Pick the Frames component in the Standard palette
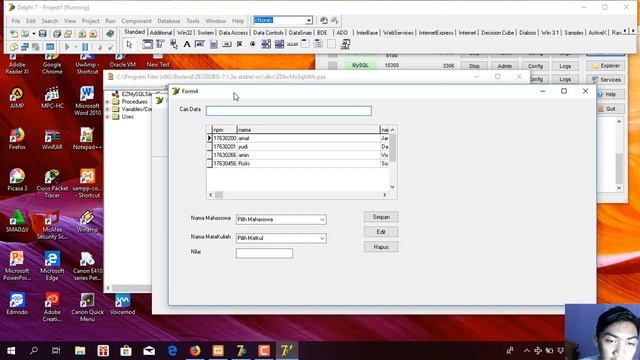Image resolution: width=640 pixels, height=360 pixels. point(147,44)
